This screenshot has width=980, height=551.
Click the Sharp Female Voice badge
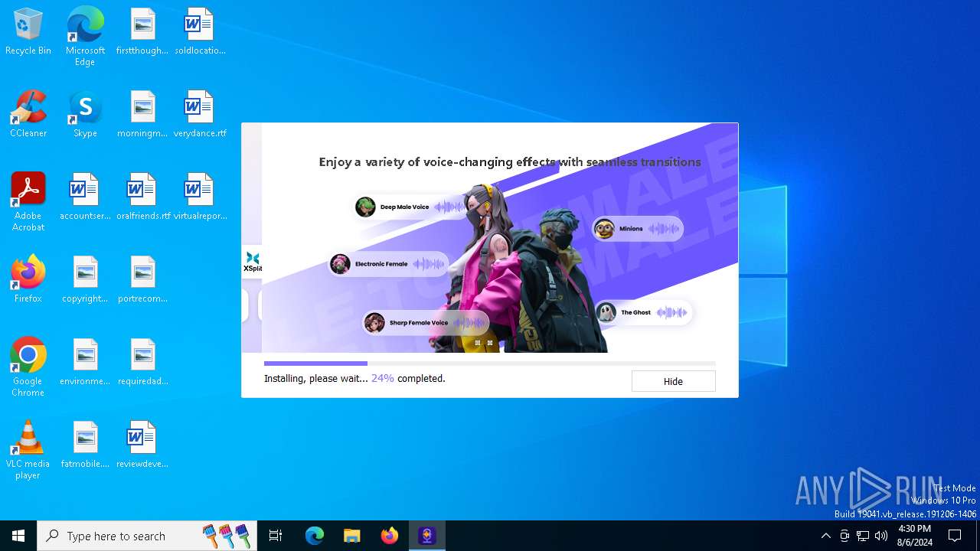[x=425, y=323]
